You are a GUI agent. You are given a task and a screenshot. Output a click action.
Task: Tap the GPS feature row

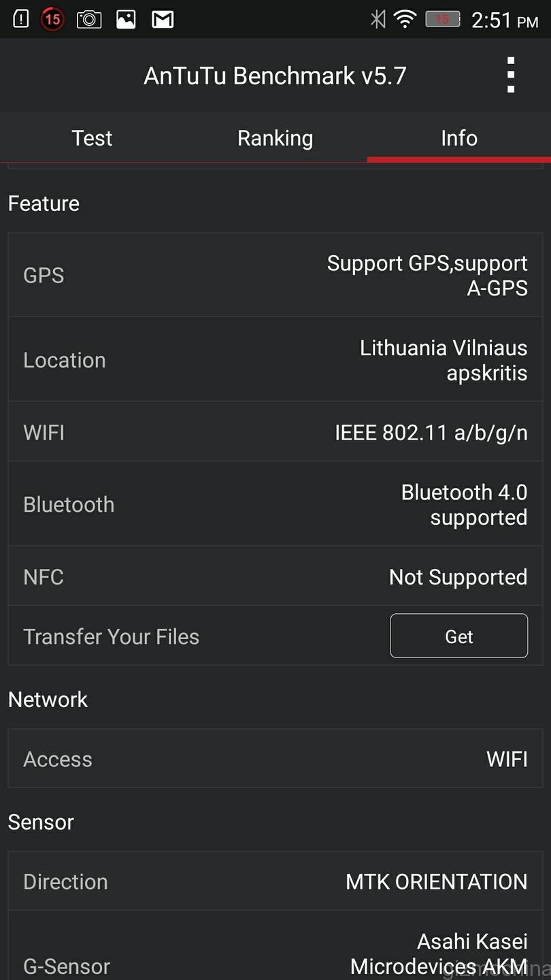point(275,276)
